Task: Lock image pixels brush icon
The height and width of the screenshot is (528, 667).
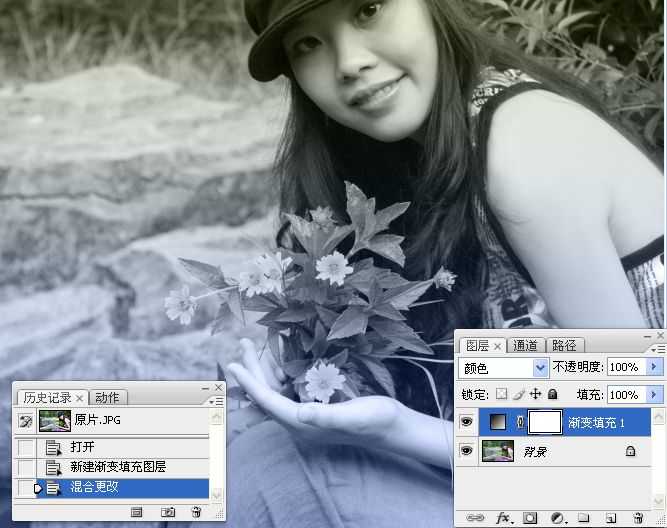Action: pyautogui.click(x=519, y=394)
